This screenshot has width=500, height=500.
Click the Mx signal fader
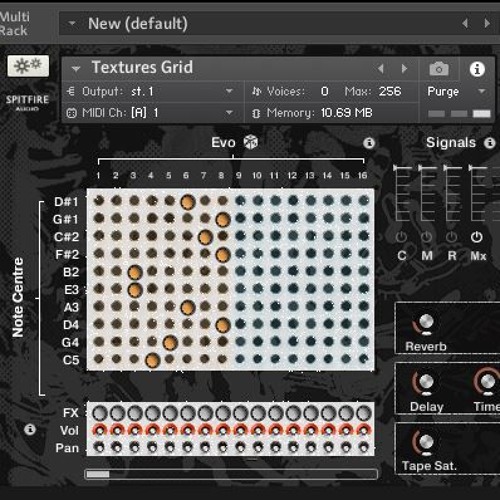[477, 192]
